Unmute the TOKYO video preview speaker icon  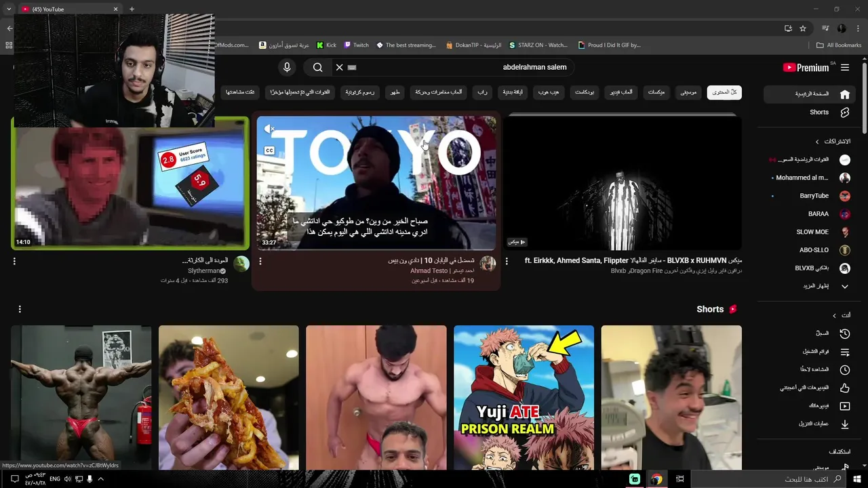tap(269, 129)
